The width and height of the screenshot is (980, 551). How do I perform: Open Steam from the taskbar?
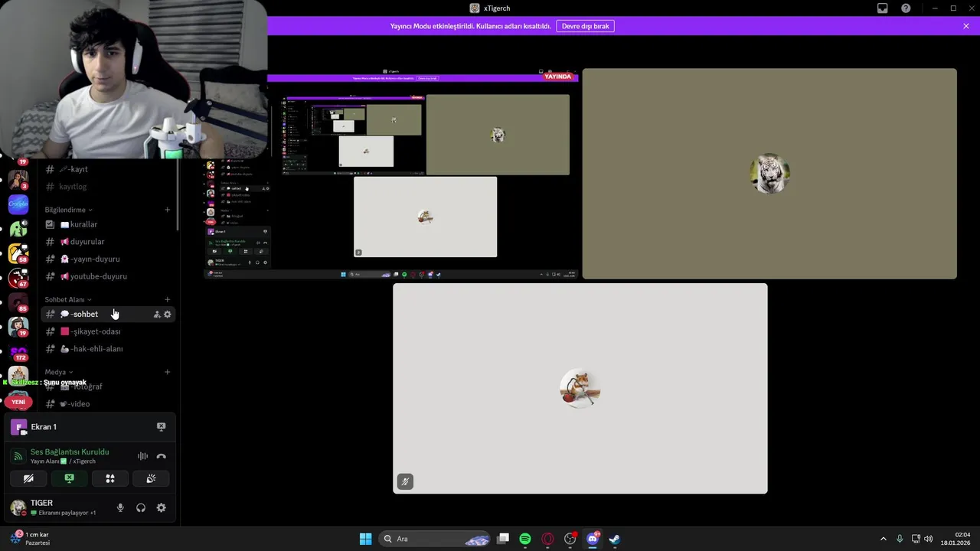[x=614, y=539]
